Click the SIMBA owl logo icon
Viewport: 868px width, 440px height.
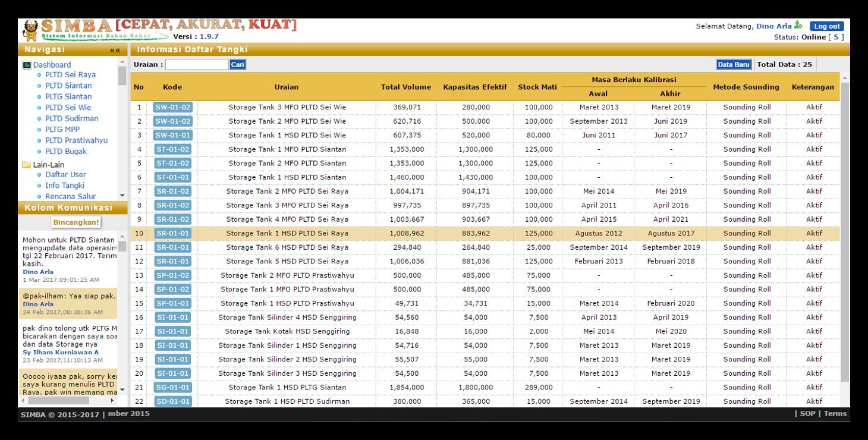(31, 27)
